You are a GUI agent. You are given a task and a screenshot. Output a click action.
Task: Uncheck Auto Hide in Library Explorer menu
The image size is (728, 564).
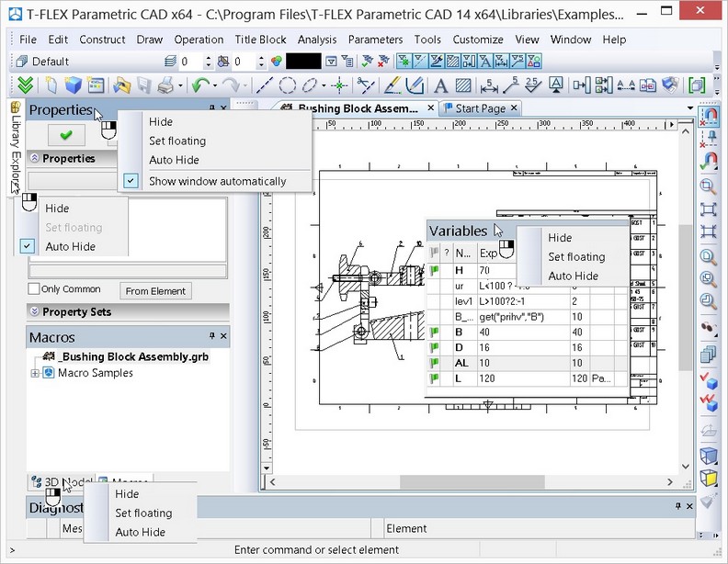point(70,247)
